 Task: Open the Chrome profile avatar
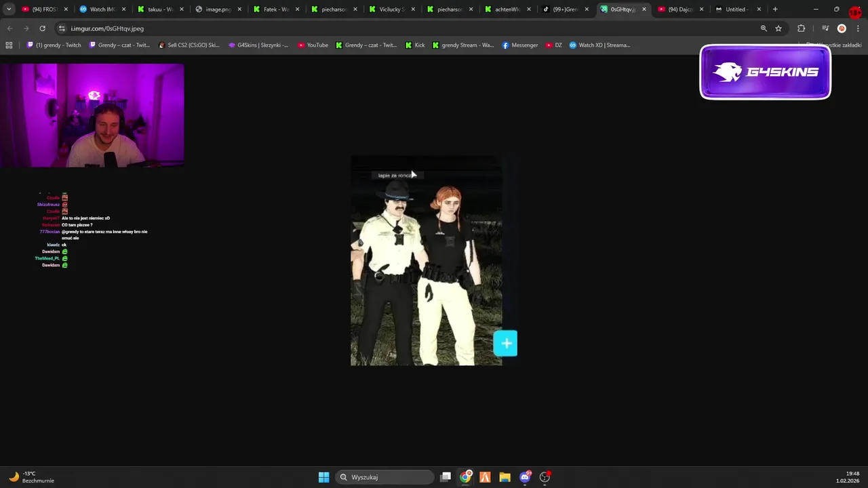coord(842,28)
